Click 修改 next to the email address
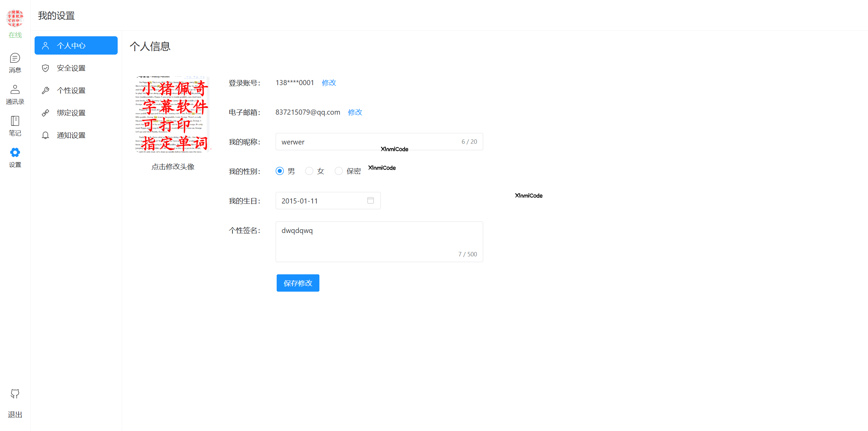 coord(355,112)
